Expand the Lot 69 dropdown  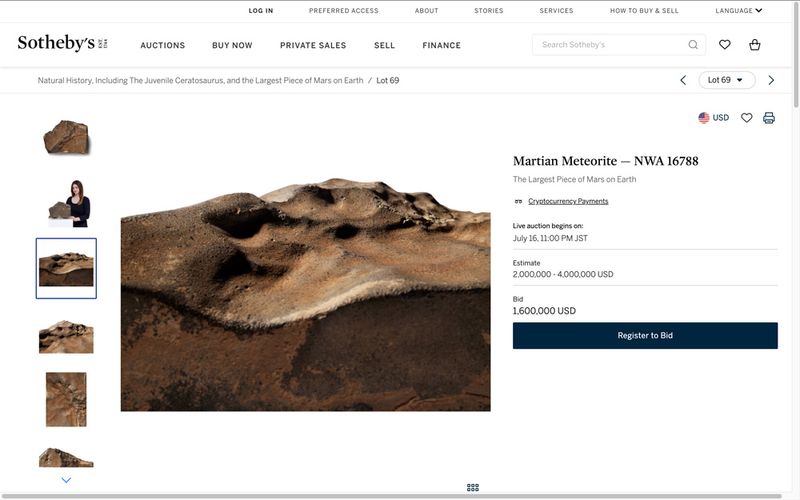pyautogui.click(x=725, y=80)
